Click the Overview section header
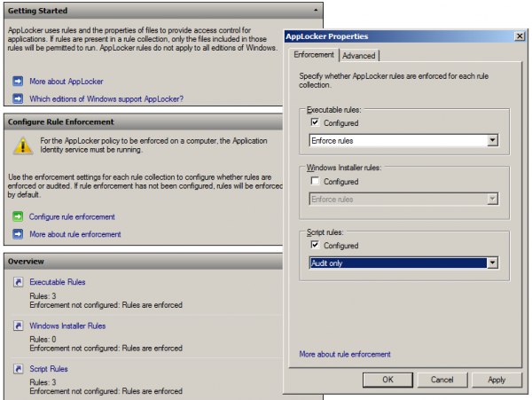532x400 pixels. [x=143, y=262]
